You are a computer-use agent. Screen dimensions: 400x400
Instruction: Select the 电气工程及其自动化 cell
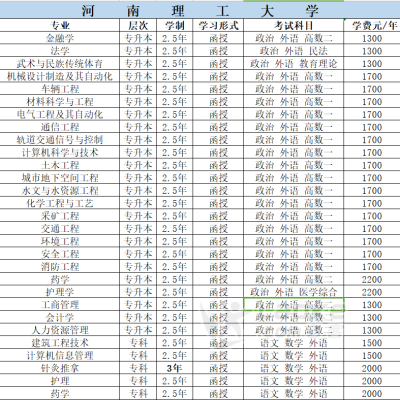click(x=60, y=114)
